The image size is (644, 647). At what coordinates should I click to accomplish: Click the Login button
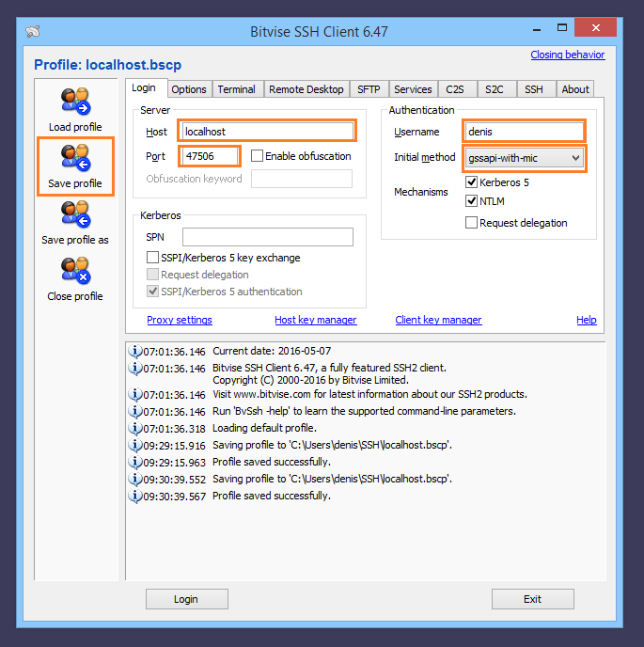186,599
